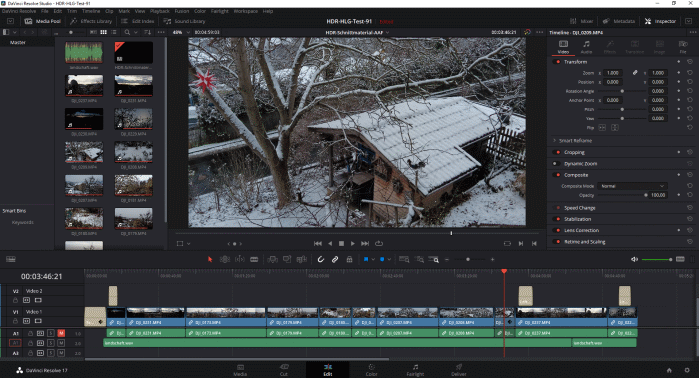
Task: Click the timeline zoom-in plus button
Action: pos(493,259)
